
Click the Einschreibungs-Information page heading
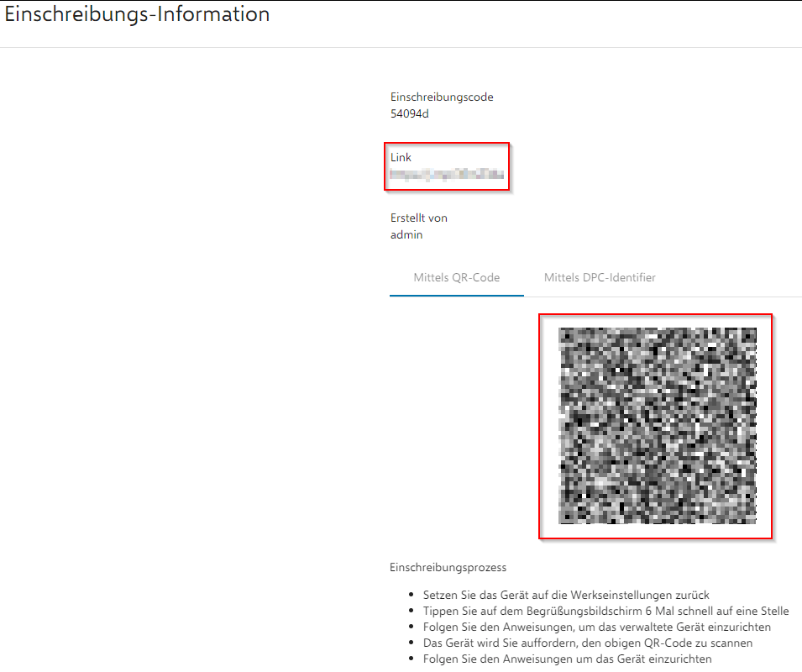point(137,14)
